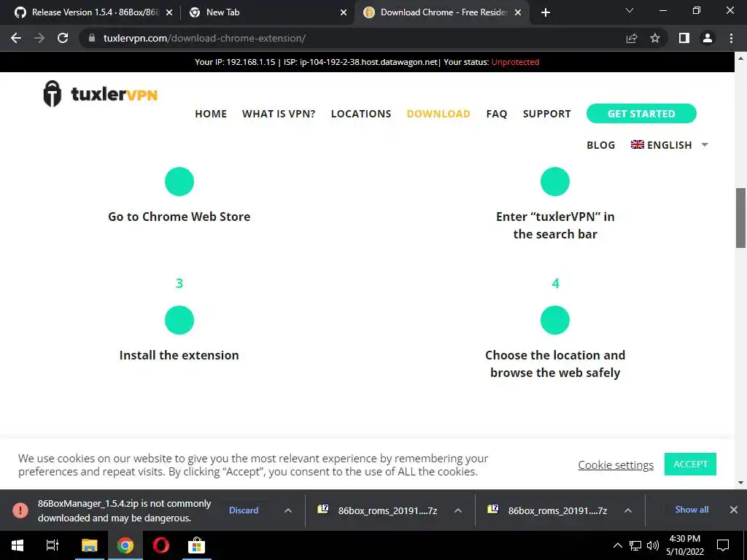Open network icon in system tray

point(635,545)
